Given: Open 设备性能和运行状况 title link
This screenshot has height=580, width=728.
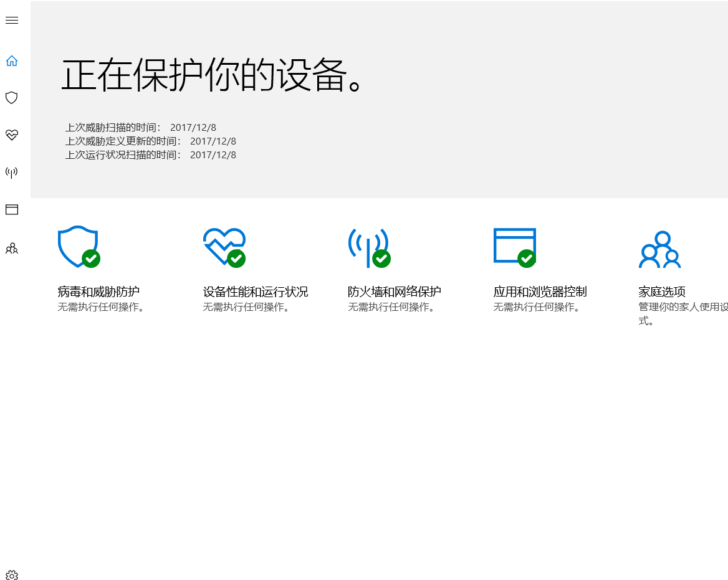Looking at the screenshot, I should click(256, 292).
